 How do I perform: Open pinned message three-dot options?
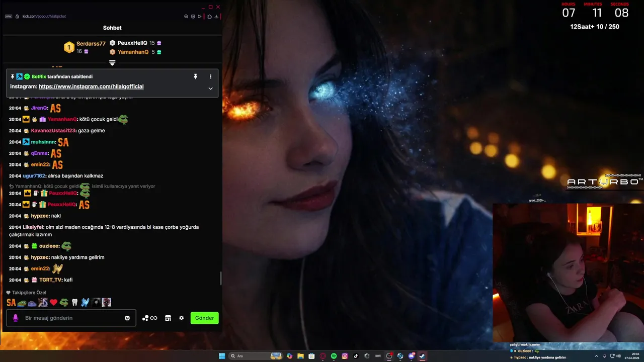210,76
